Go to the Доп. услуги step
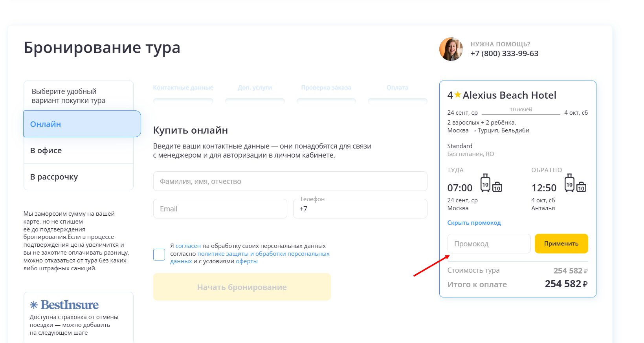 coord(255,88)
